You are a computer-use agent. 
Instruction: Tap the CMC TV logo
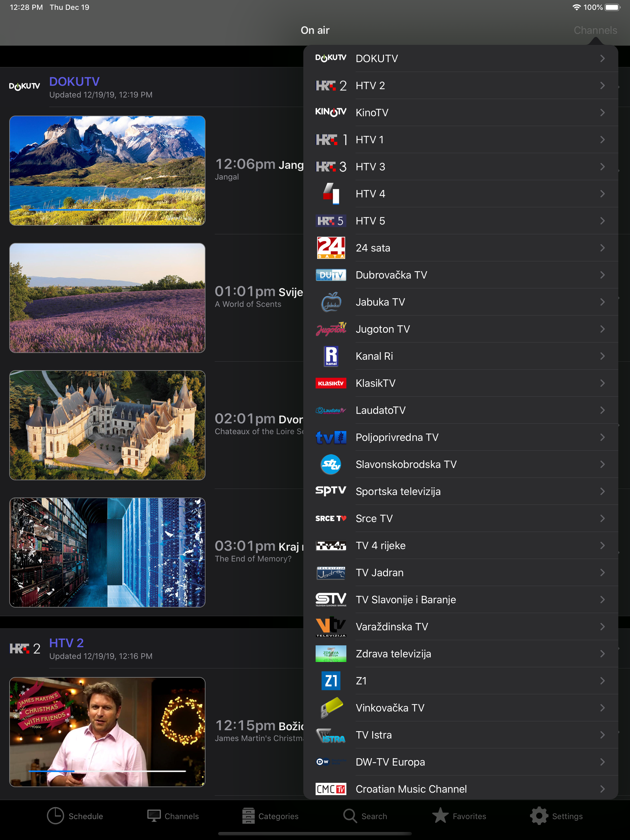[x=331, y=789]
